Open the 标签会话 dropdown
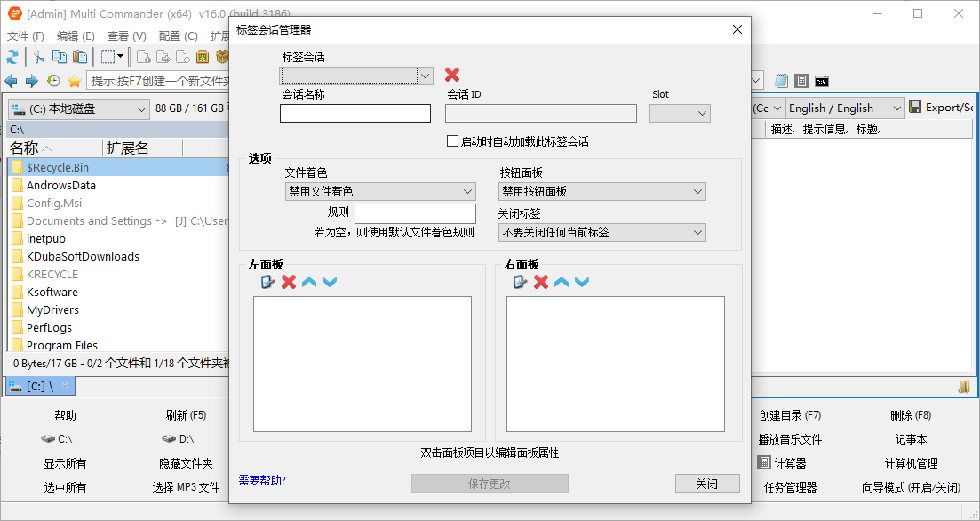980x521 pixels. [356, 76]
